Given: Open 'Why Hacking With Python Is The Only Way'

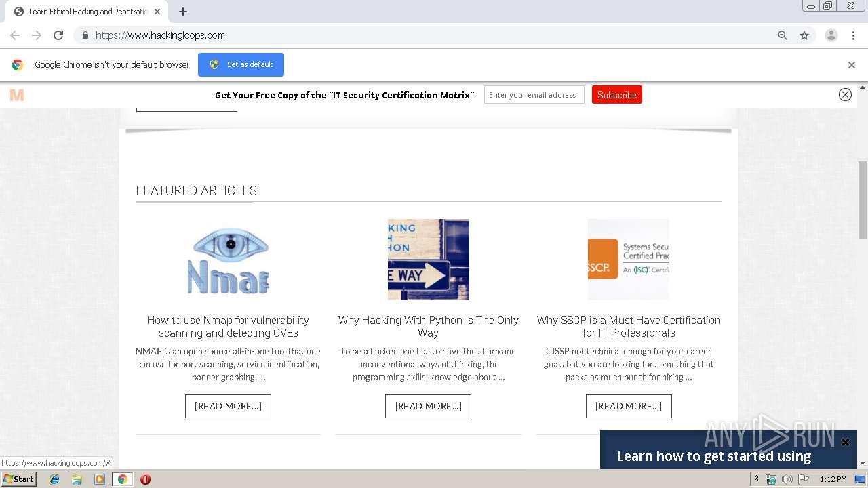Looking at the screenshot, I should click(x=429, y=327).
